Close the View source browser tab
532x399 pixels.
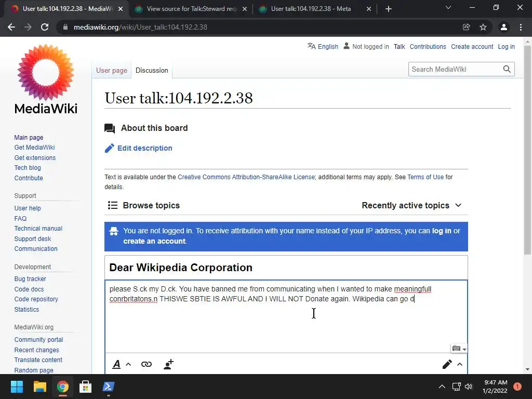point(245,9)
